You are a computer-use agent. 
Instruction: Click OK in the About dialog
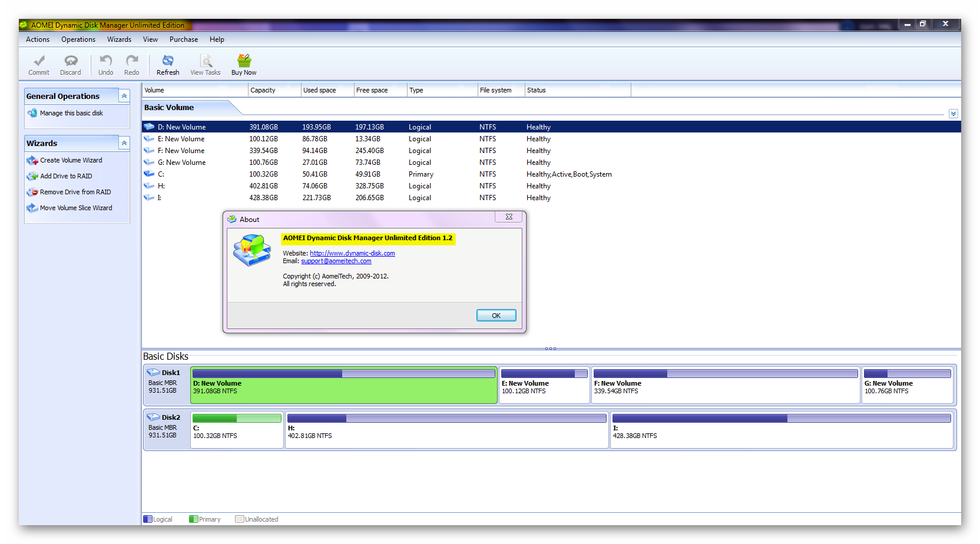[x=496, y=316]
